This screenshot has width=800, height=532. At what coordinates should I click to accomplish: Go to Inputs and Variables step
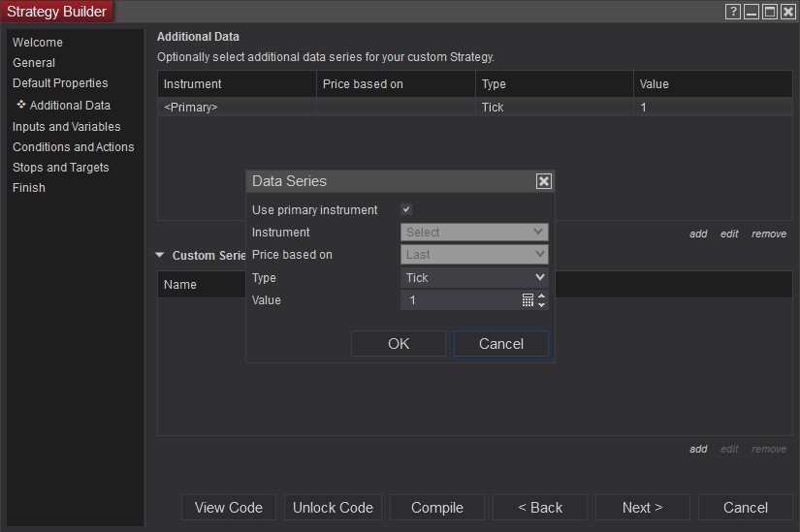tap(67, 127)
